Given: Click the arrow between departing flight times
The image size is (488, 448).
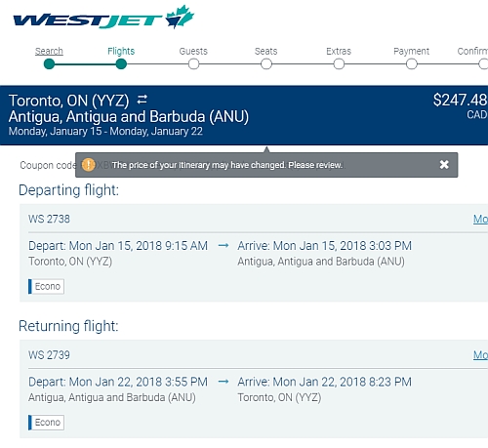Looking at the screenshot, I should (x=224, y=245).
